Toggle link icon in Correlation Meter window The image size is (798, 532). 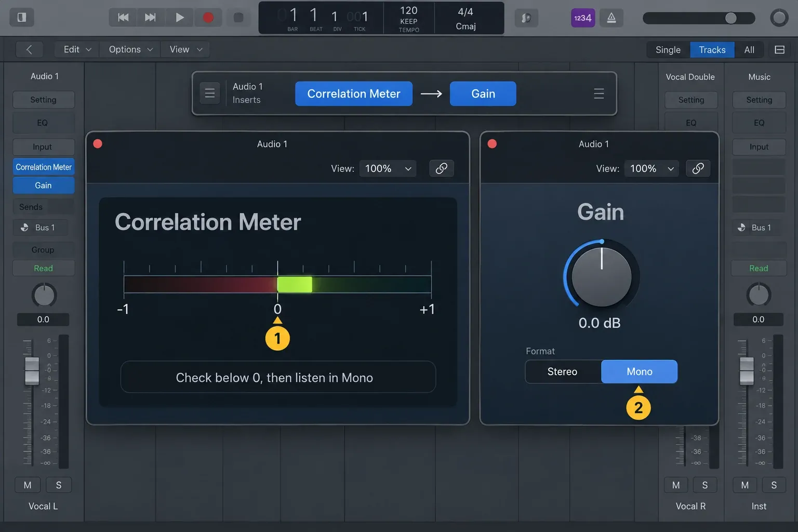click(x=442, y=168)
